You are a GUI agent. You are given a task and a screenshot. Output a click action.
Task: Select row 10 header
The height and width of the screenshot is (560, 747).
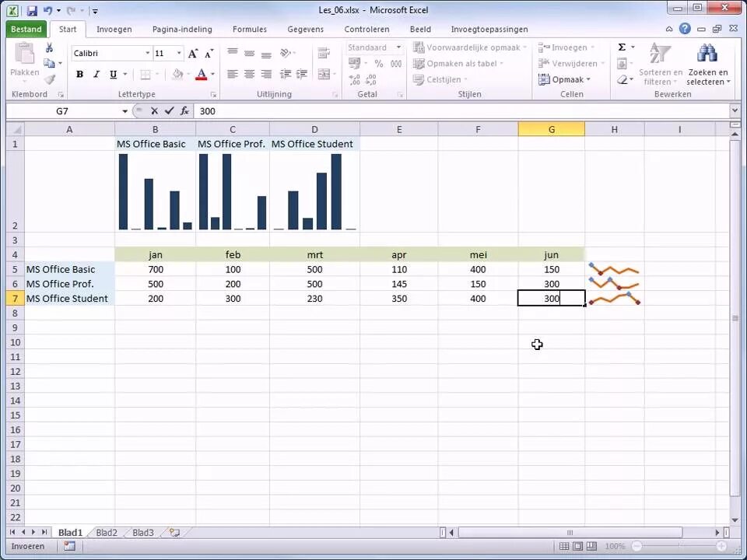[x=16, y=342]
